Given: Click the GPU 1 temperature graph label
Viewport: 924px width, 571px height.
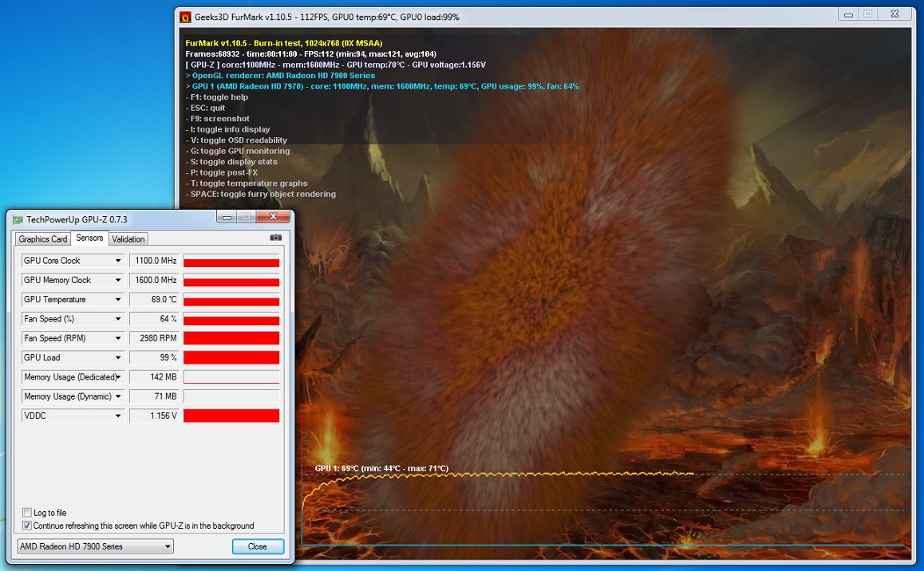Looking at the screenshot, I should 382,469.
